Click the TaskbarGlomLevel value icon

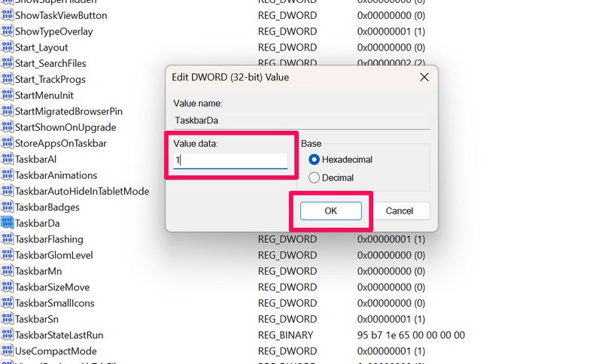point(7,255)
